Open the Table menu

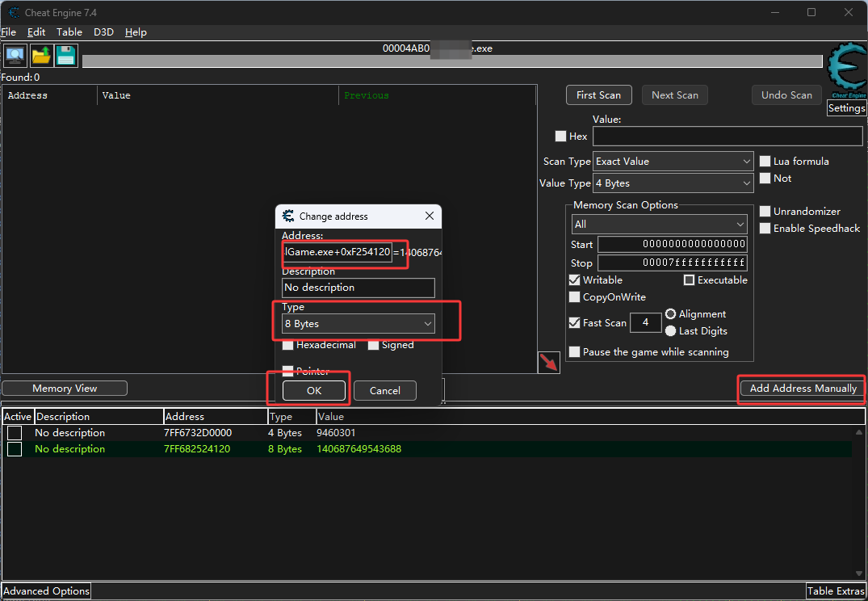pos(69,32)
